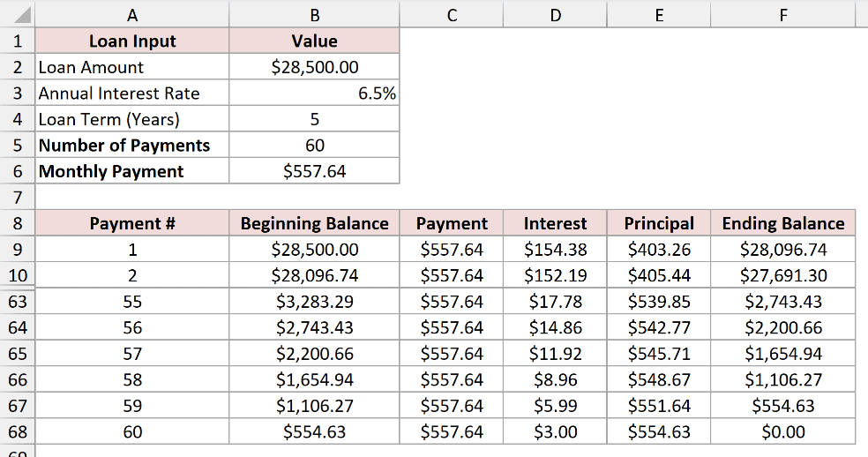Select column B header
The height and width of the screenshot is (457, 868).
(x=314, y=15)
